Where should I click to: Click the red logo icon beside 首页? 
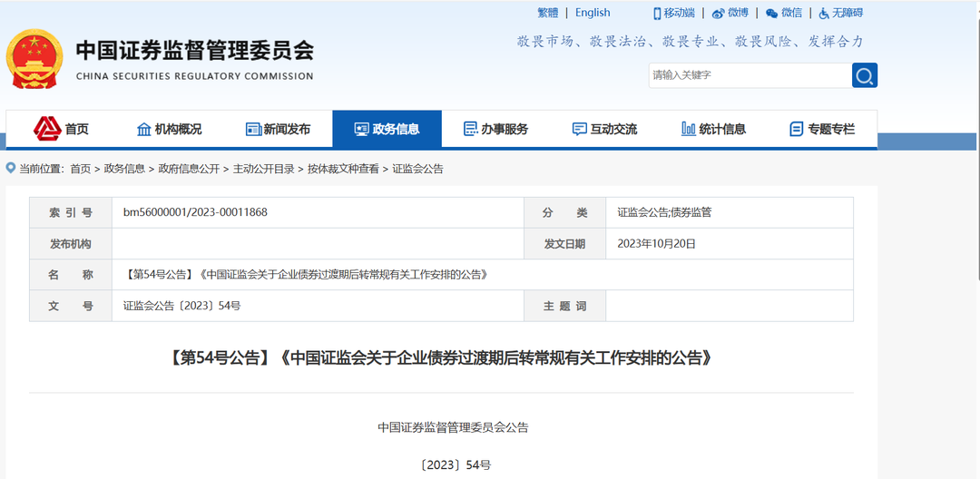(x=47, y=129)
